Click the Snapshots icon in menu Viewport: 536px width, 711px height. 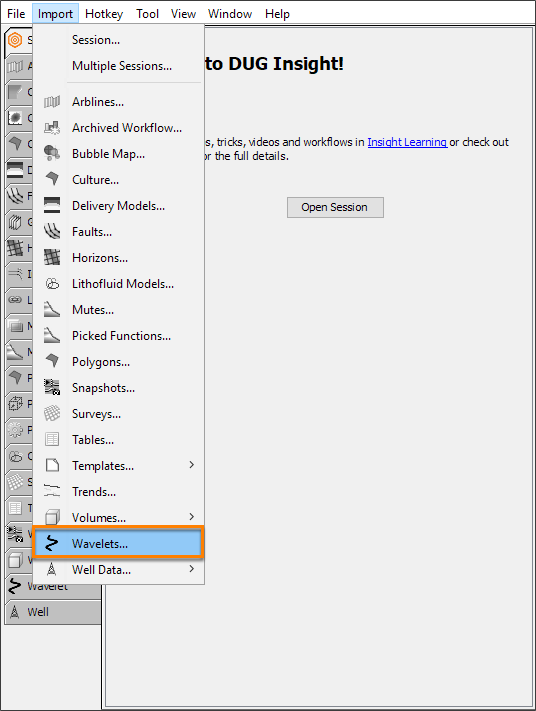point(52,387)
